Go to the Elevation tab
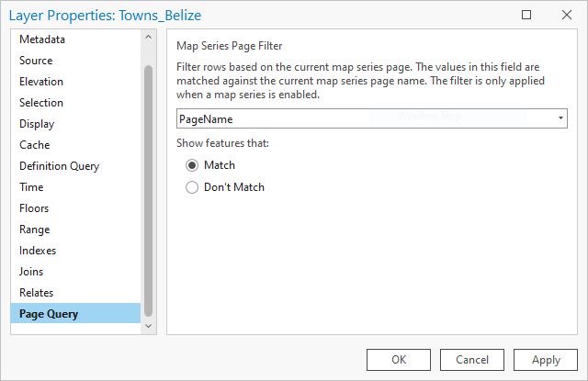Image resolution: width=588 pixels, height=381 pixels. (x=41, y=82)
